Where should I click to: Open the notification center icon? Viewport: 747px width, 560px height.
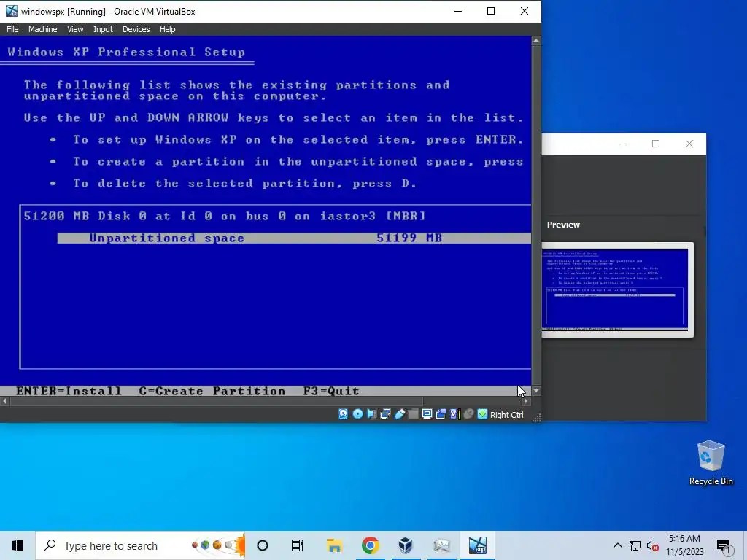724,545
